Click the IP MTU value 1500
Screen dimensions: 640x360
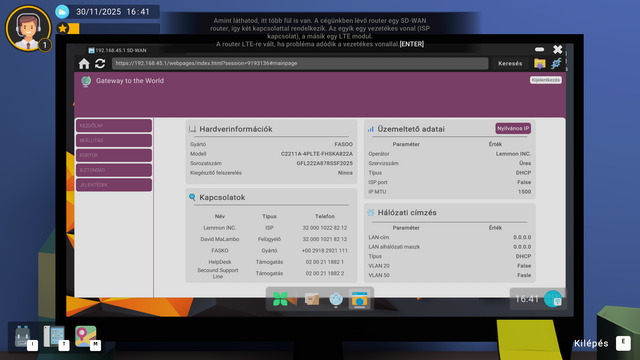(x=524, y=192)
